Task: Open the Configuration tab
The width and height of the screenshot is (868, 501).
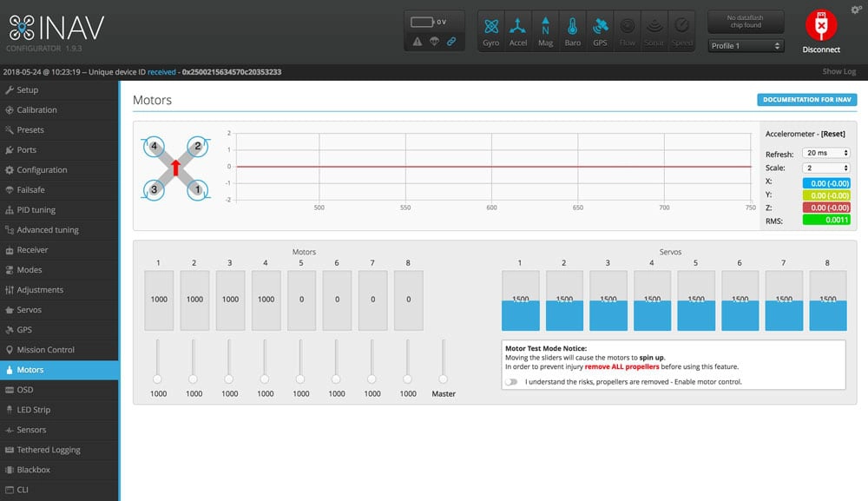Action: click(59, 169)
